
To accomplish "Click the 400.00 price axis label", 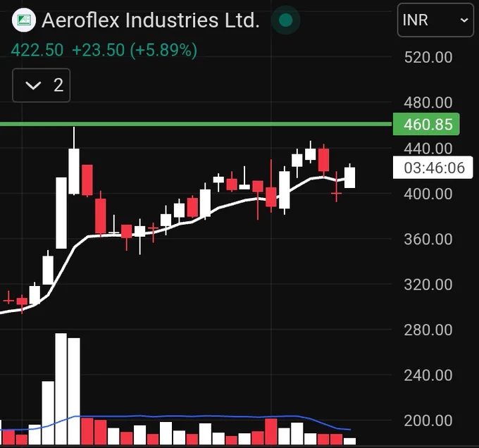I will [428, 194].
